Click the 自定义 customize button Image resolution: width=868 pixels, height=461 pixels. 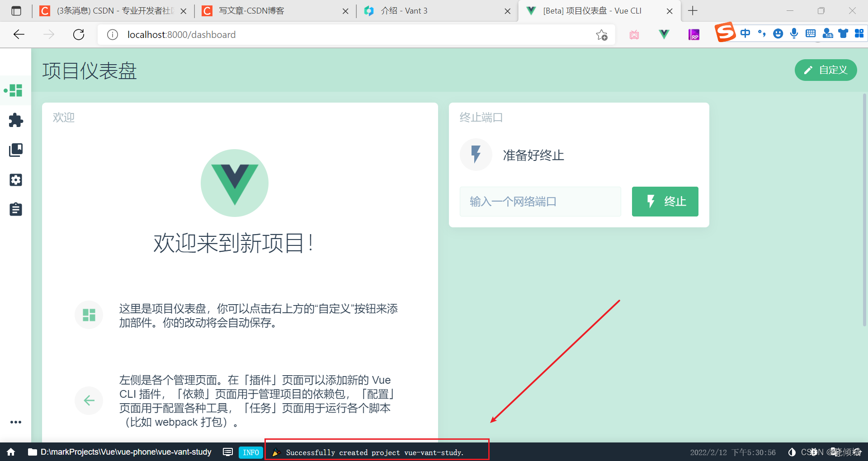[826, 70]
